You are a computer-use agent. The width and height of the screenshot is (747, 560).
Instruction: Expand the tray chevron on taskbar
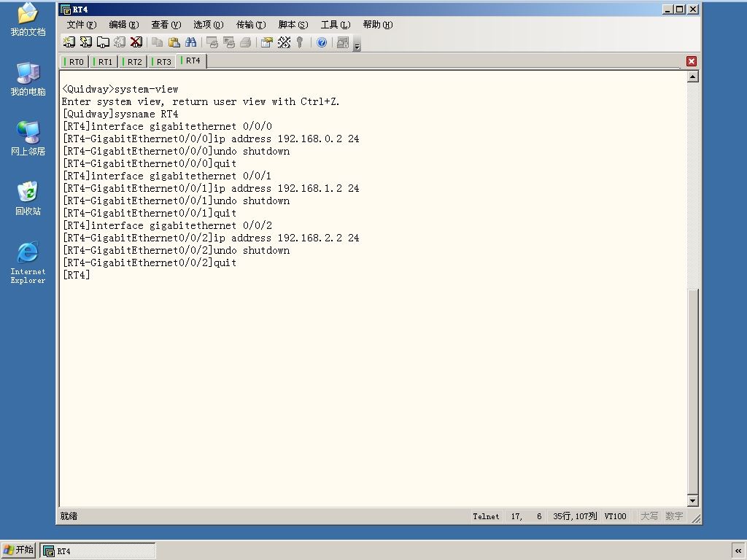[738, 551]
